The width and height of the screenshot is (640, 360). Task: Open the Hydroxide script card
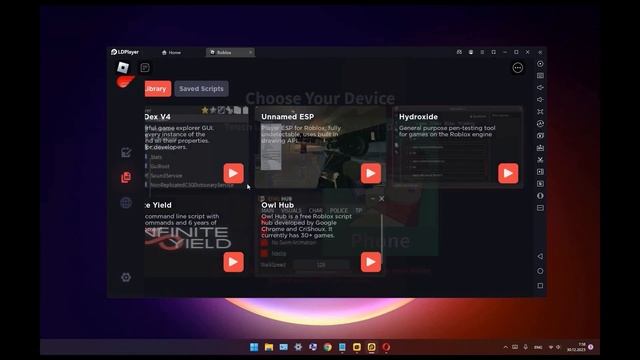pos(458,148)
